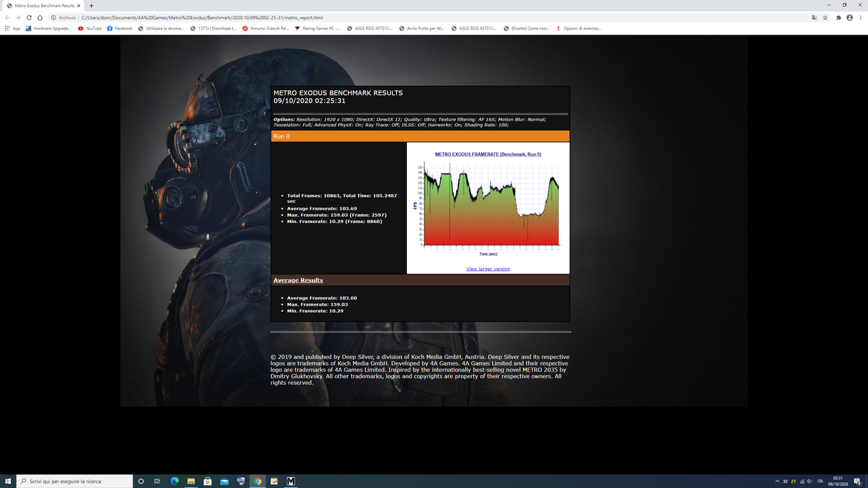
Task: Open the YouTube bookmark
Action: [90, 28]
